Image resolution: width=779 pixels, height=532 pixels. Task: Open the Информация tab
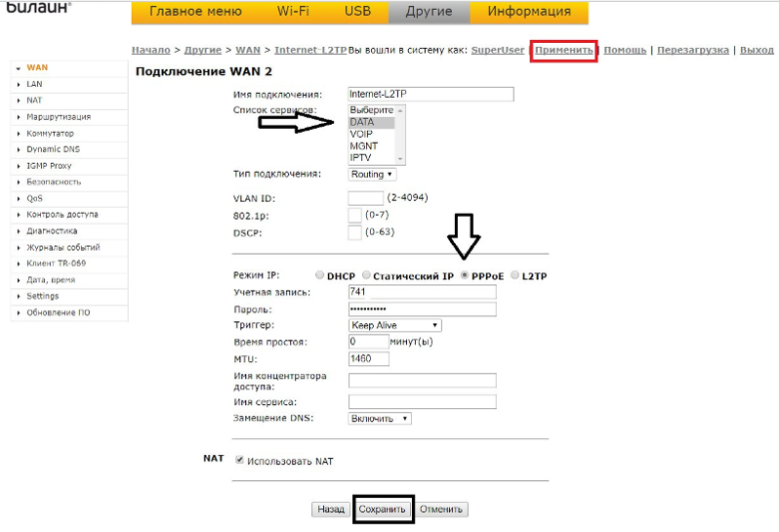pyautogui.click(x=528, y=12)
